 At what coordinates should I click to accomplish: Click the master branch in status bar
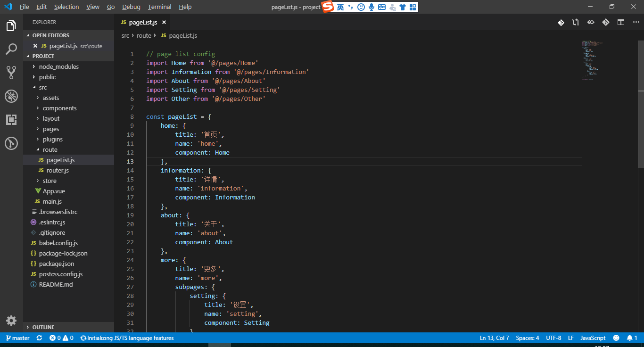click(17, 338)
